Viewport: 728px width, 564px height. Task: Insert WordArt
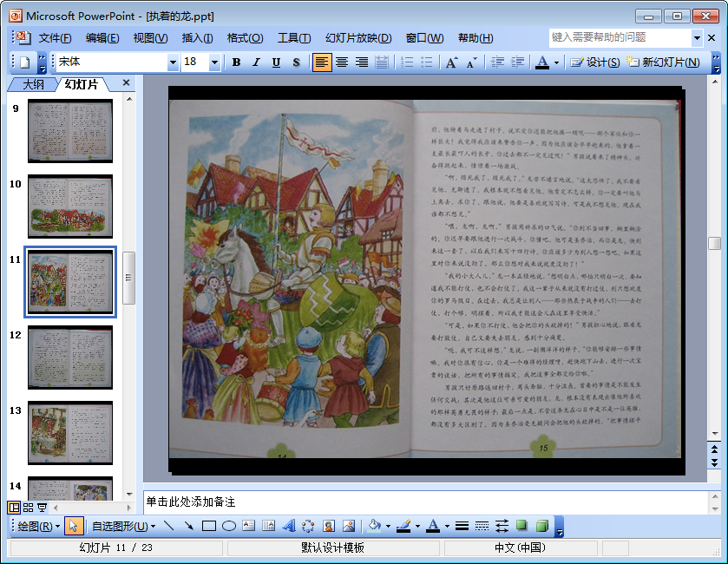click(x=289, y=526)
